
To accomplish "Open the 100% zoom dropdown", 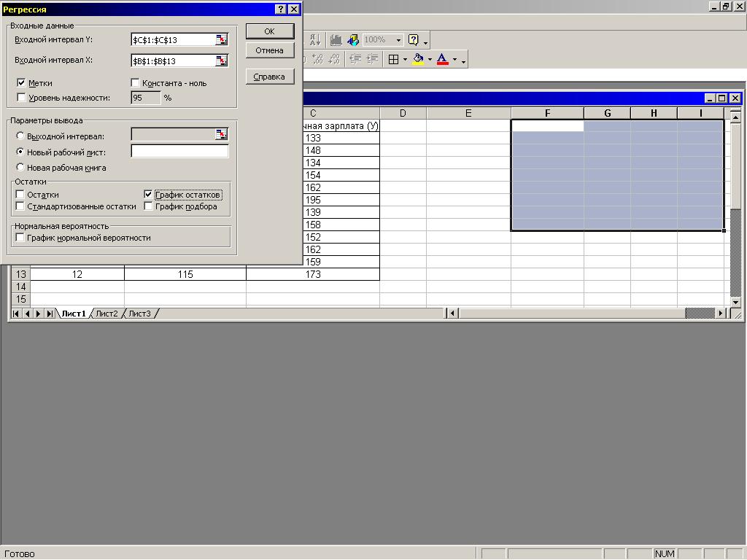I will click(398, 40).
